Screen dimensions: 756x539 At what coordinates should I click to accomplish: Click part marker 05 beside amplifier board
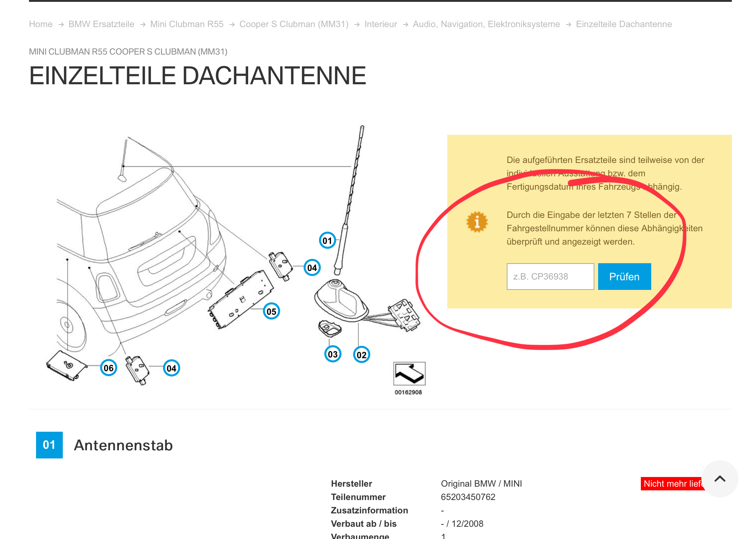pyautogui.click(x=271, y=311)
